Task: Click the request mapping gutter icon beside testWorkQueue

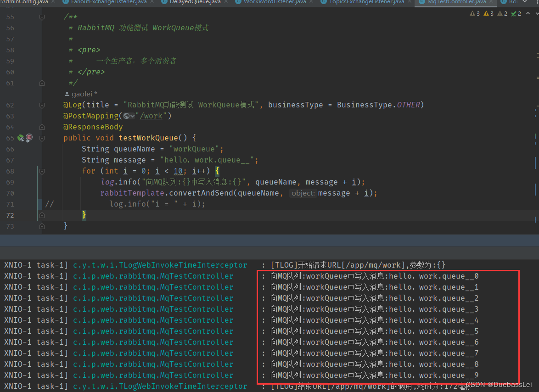Action: click(x=29, y=138)
